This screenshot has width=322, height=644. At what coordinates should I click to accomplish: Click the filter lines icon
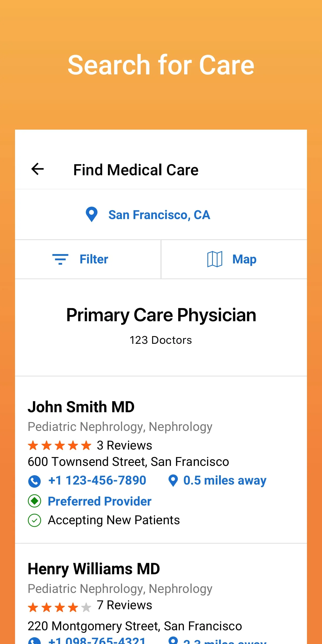(60, 259)
